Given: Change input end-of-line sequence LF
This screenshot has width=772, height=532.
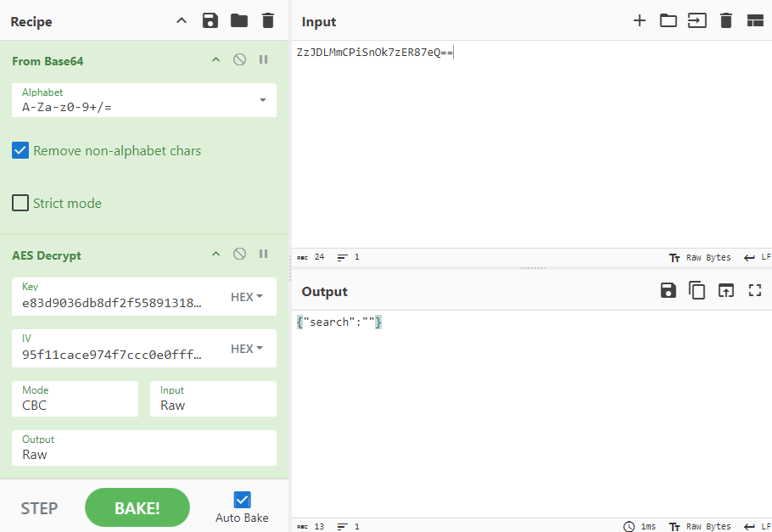Looking at the screenshot, I should pos(758,258).
